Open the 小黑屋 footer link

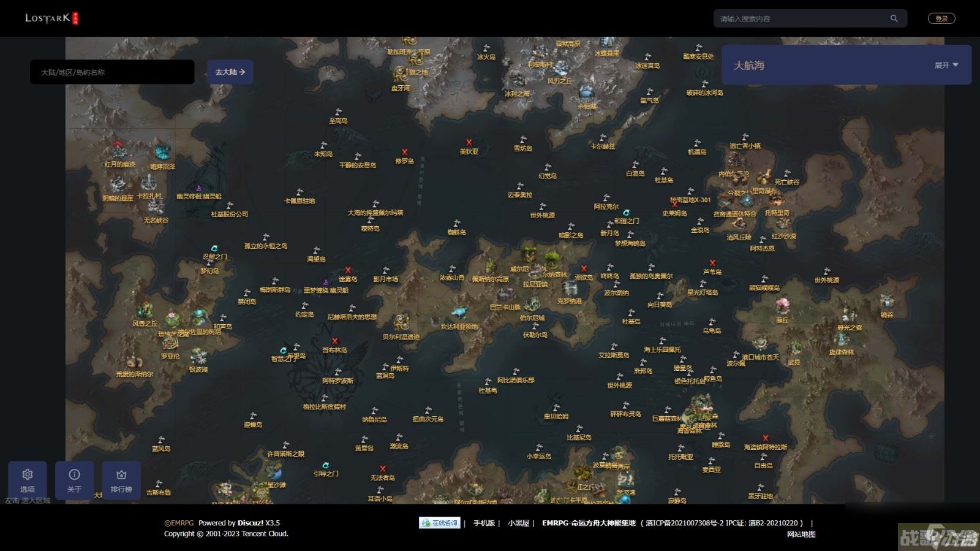tap(518, 523)
